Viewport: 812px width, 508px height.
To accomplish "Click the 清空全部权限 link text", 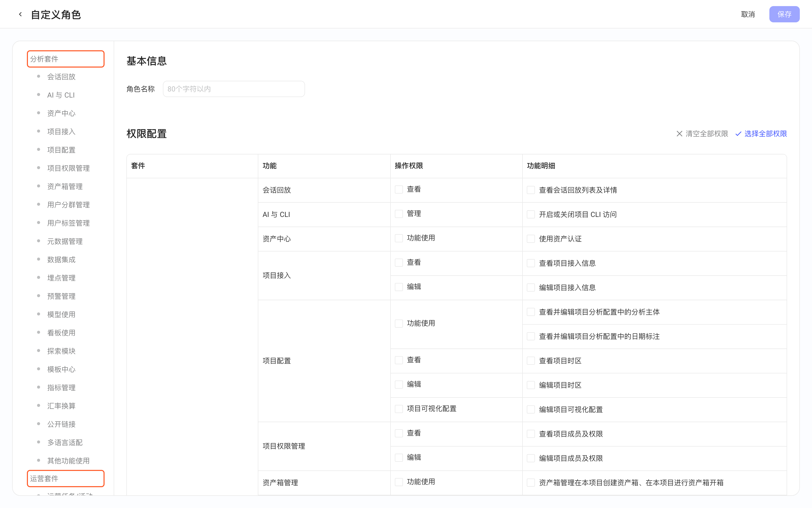I will [707, 134].
